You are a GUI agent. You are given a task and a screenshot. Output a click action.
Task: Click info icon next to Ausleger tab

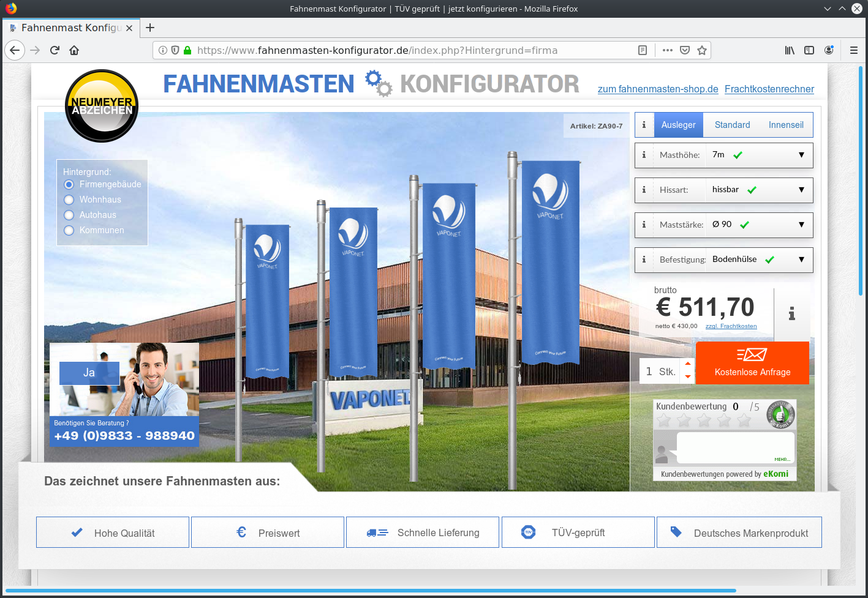pyautogui.click(x=644, y=124)
